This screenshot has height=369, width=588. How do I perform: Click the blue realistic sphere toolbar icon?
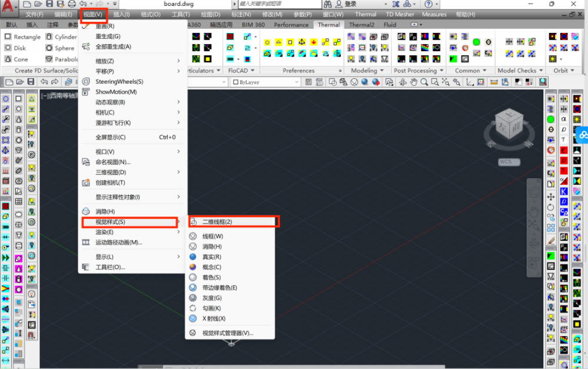click(x=365, y=82)
